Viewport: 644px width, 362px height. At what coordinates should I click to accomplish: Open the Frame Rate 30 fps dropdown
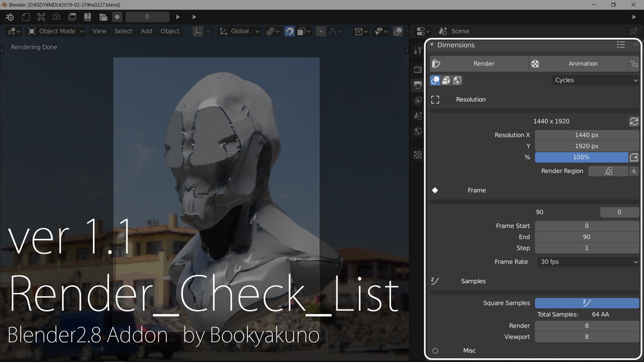[x=588, y=262]
